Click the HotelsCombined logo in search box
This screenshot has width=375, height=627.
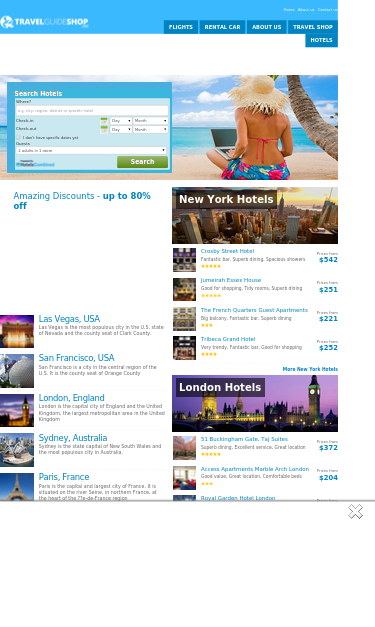click(35, 163)
